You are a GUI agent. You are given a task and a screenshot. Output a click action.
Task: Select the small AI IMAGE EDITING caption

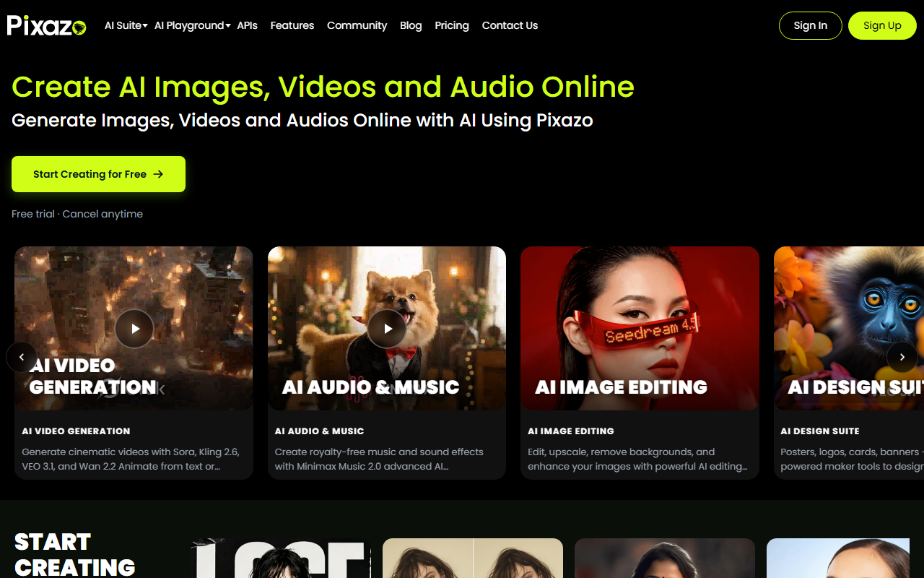[x=571, y=431]
